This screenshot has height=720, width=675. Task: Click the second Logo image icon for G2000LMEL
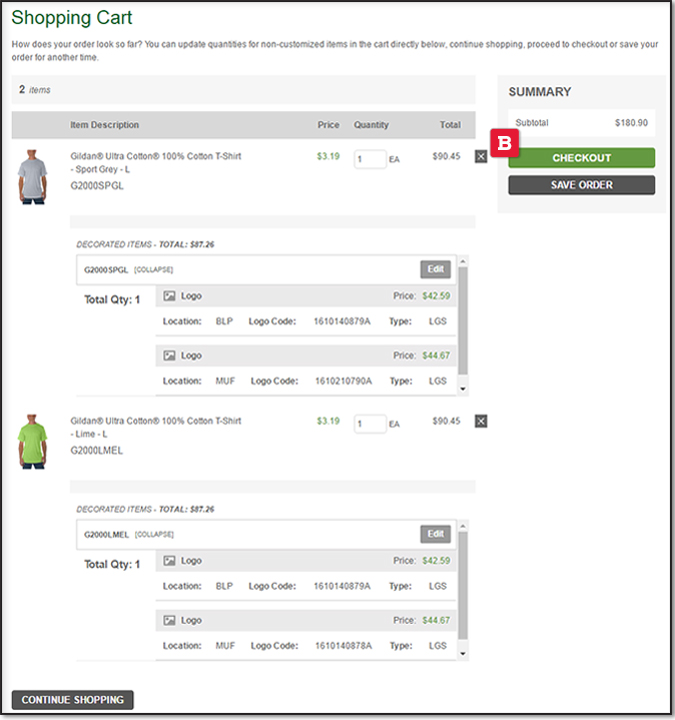(x=169, y=621)
